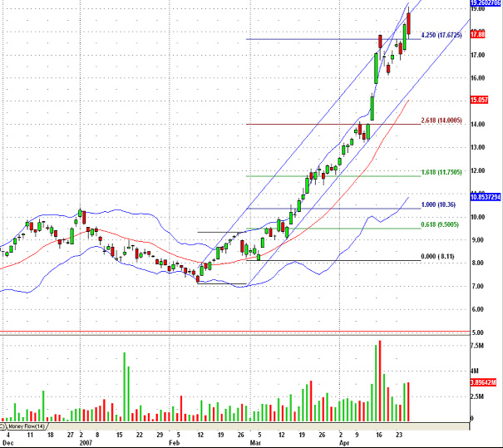Select the 1.000 (10.36) Fibonacci label
The width and height of the screenshot is (503, 448).
point(438,204)
